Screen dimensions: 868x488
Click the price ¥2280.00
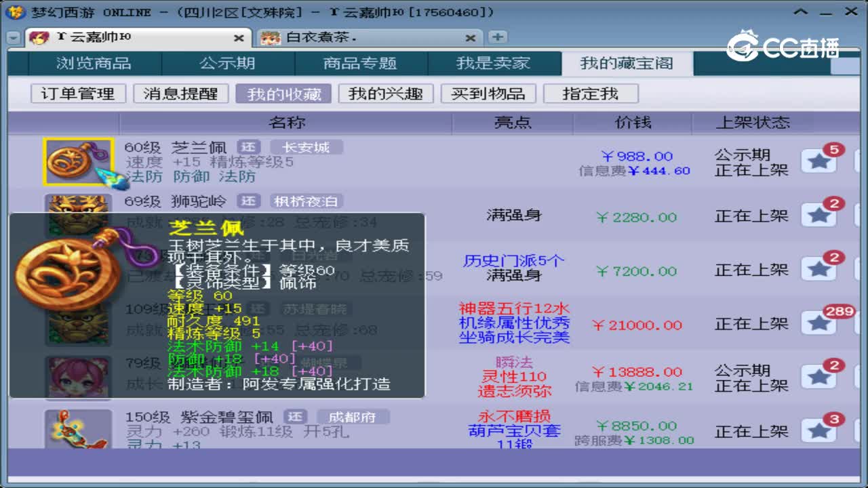coord(636,217)
